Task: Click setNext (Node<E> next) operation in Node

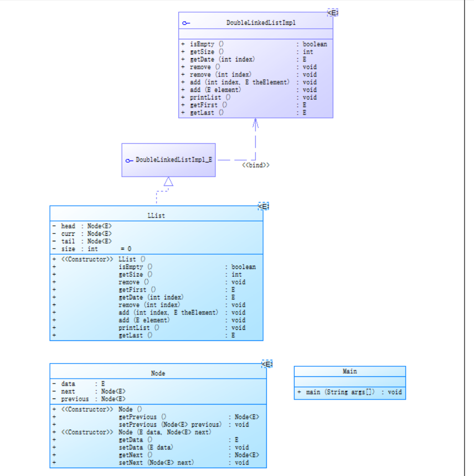Action: pos(156,462)
